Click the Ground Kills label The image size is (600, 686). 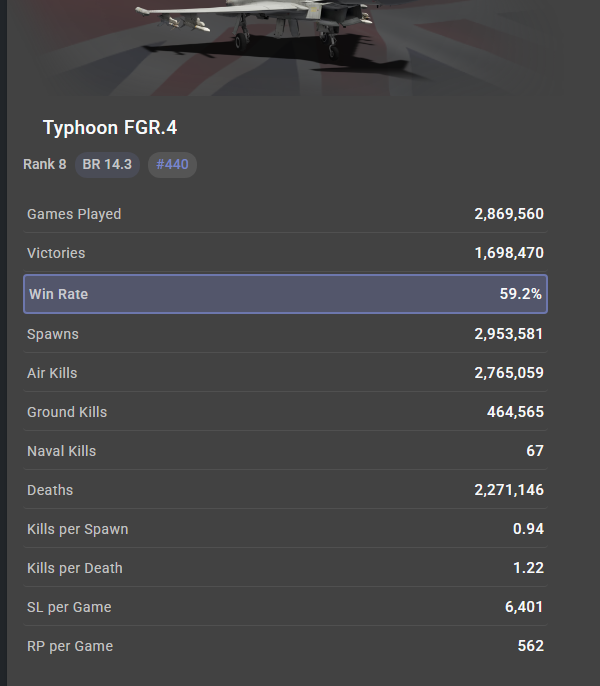[x=67, y=412]
